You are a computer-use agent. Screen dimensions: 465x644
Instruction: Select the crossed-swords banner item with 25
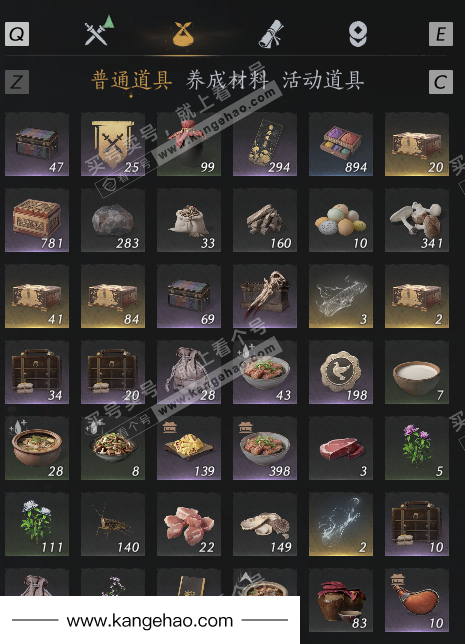point(113,144)
